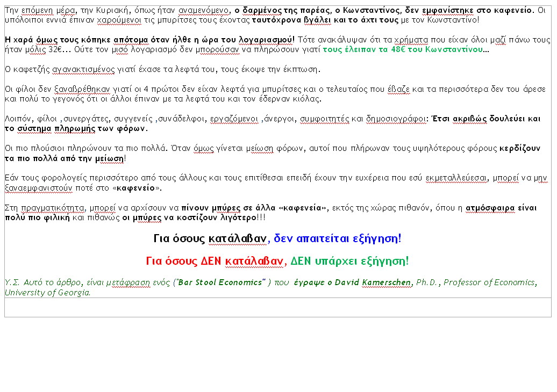Click the phrase 'τους έκοψε την έκπτωση'
557x392 pixels.
pos(269,69)
